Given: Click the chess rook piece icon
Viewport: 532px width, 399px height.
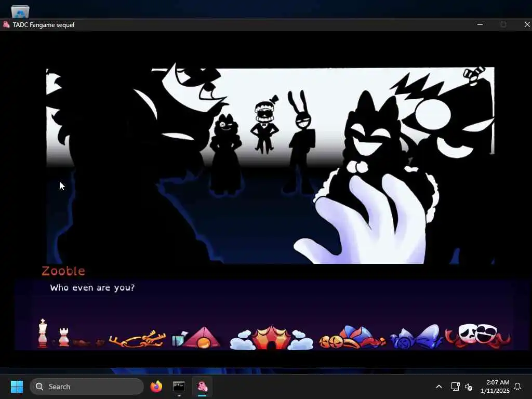Looking at the screenshot, I should pos(64,337).
